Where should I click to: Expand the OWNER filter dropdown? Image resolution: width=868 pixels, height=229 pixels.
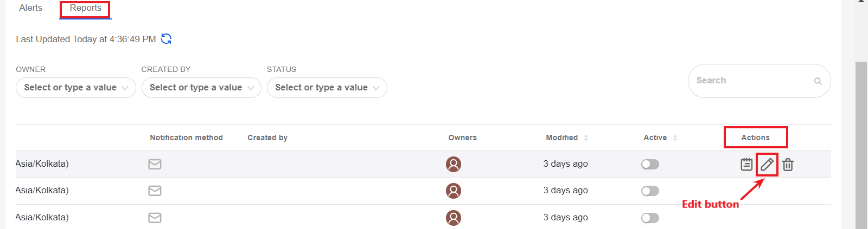coord(76,88)
